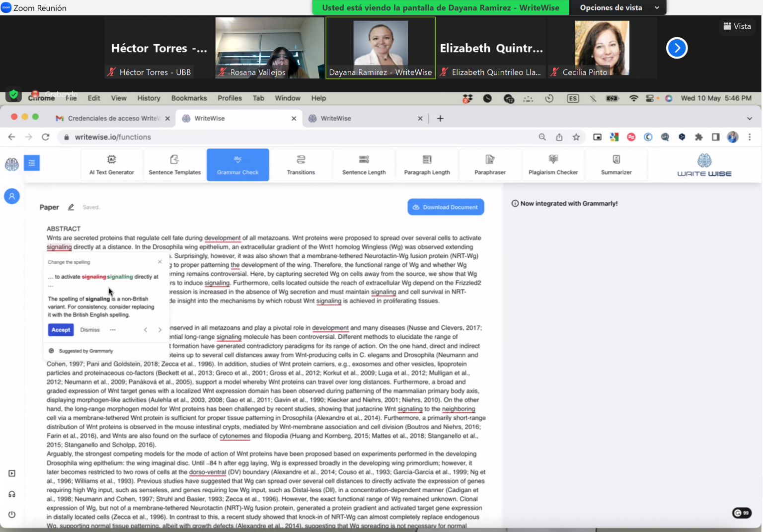Click the WriteWise brain logo in sidebar

click(x=11, y=163)
